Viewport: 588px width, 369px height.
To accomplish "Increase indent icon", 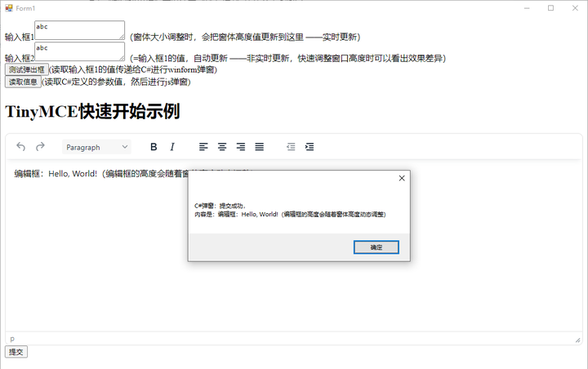I will (310, 147).
